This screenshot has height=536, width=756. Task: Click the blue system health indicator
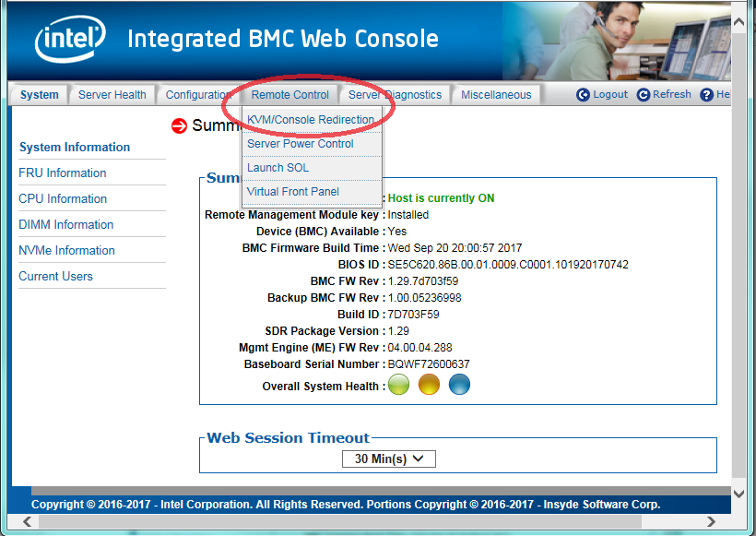click(459, 386)
